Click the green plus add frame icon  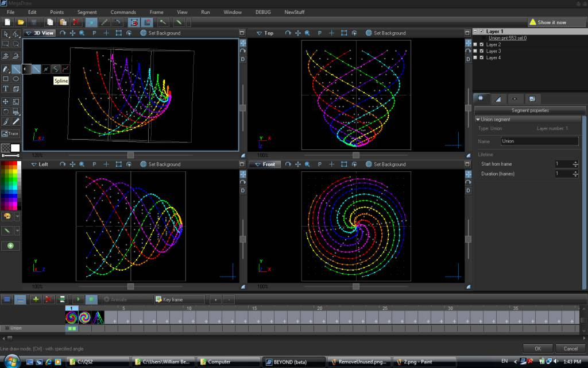pyautogui.click(x=36, y=300)
